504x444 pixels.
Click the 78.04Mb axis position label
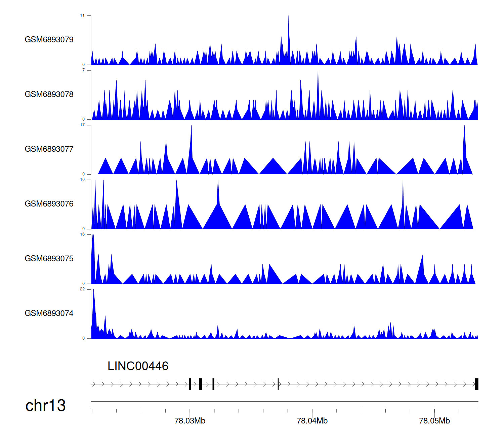[312, 421]
